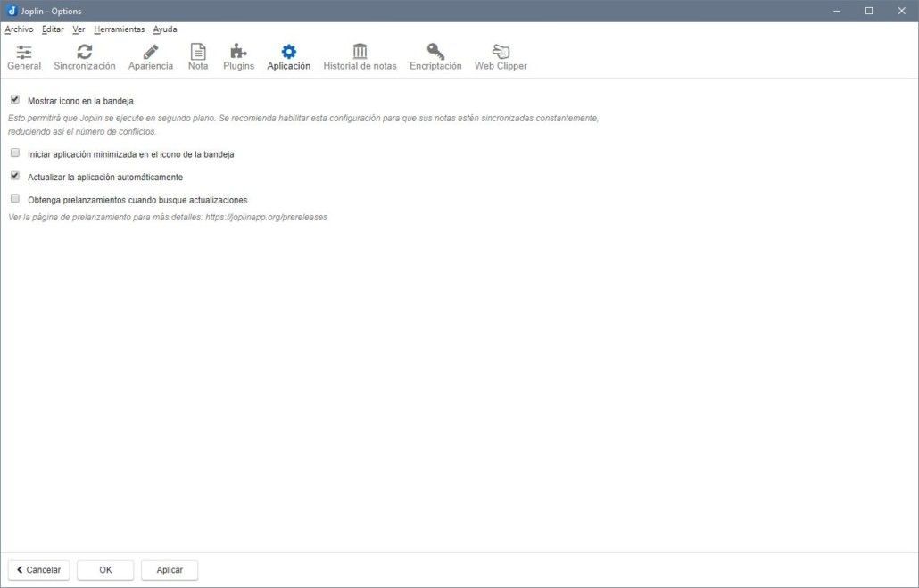Check Obtenga prelanzamientos cuando busque actualizaciones
The width and height of the screenshot is (919, 588).
tap(15, 199)
